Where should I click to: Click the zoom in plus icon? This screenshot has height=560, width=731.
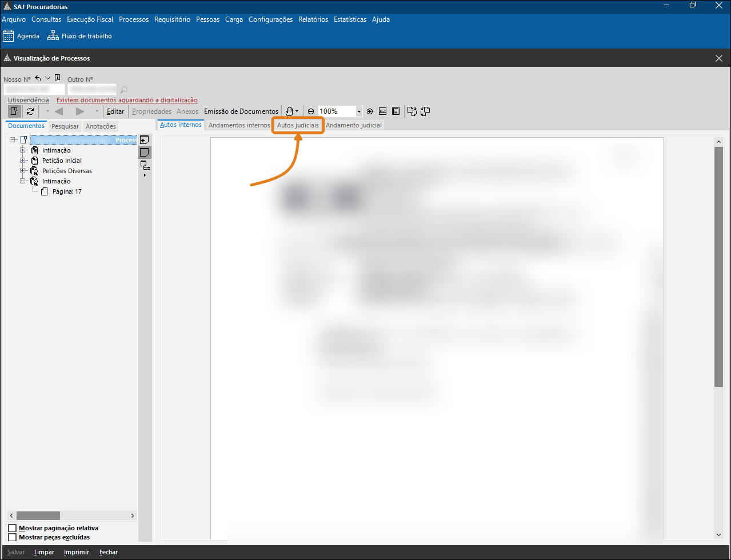point(370,111)
